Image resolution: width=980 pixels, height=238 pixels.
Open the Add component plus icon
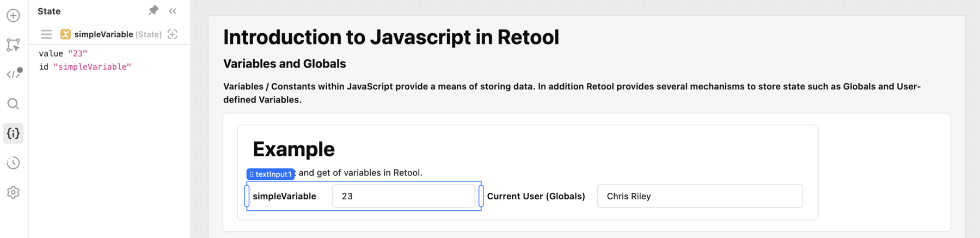pos(13,15)
